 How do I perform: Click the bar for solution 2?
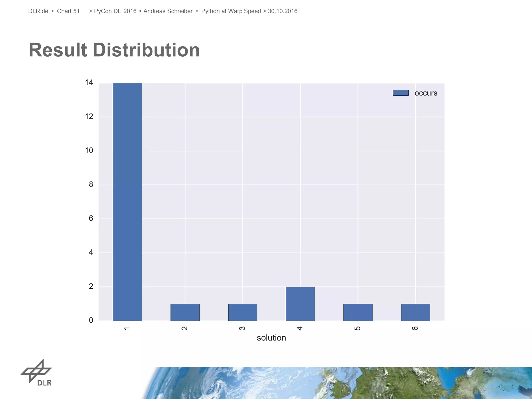185,312
